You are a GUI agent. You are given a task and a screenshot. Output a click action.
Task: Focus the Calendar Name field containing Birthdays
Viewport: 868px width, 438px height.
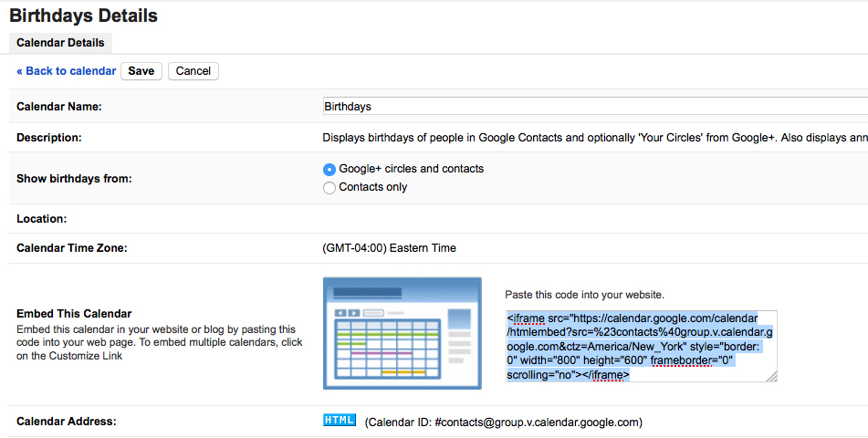tap(595, 107)
